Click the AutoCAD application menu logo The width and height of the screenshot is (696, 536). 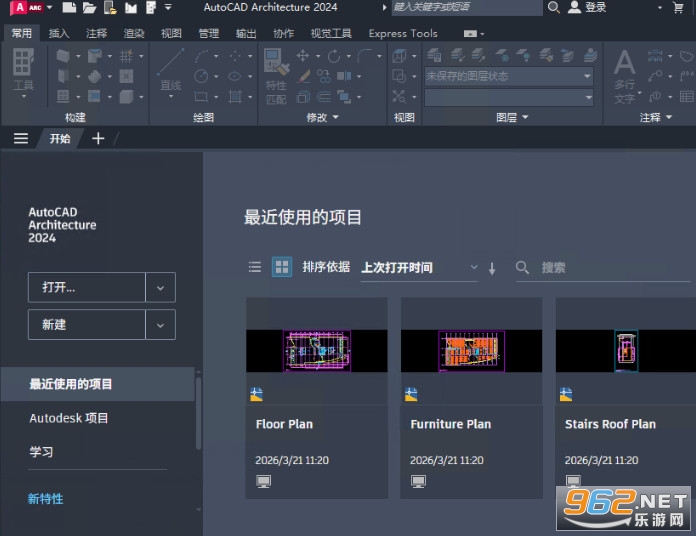point(27,8)
